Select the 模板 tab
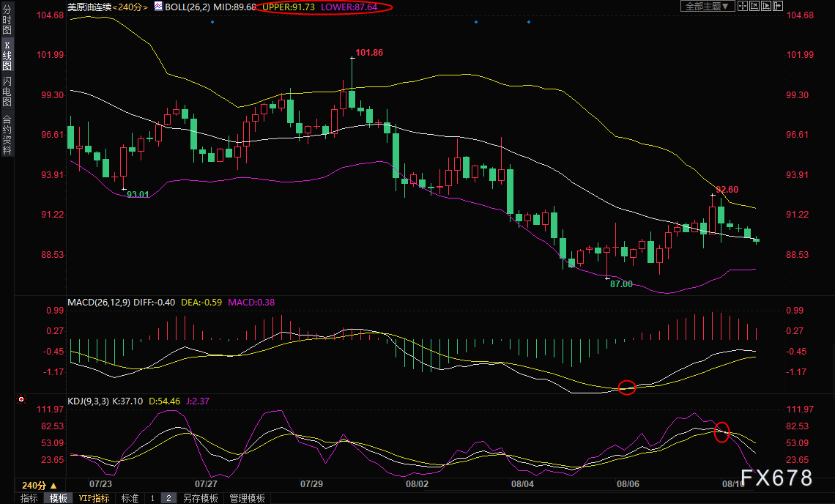The image size is (835, 504). point(59,498)
